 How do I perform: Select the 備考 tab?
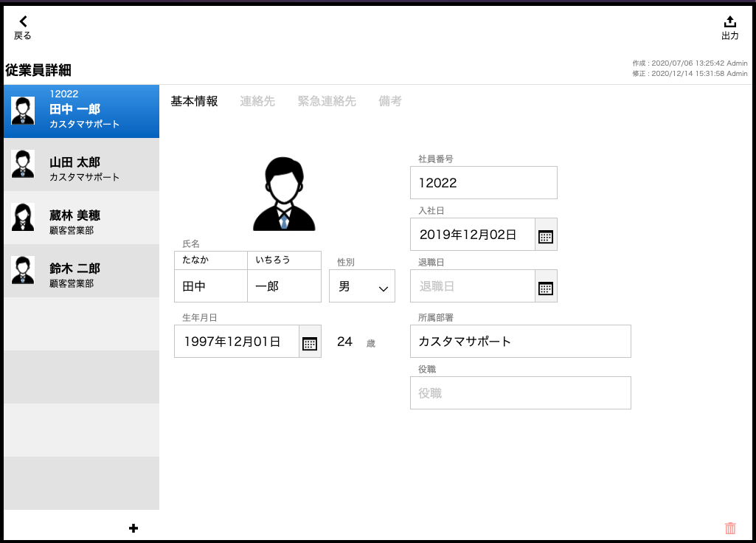point(390,102)
